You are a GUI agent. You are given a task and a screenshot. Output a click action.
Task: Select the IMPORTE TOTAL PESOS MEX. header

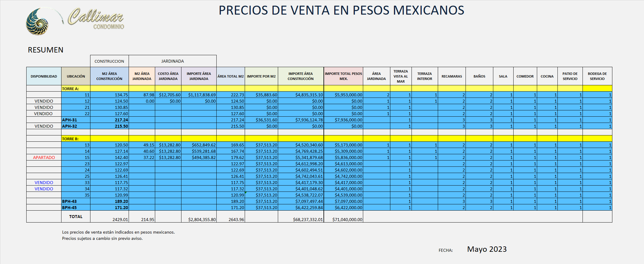click(x=343, y=76)
